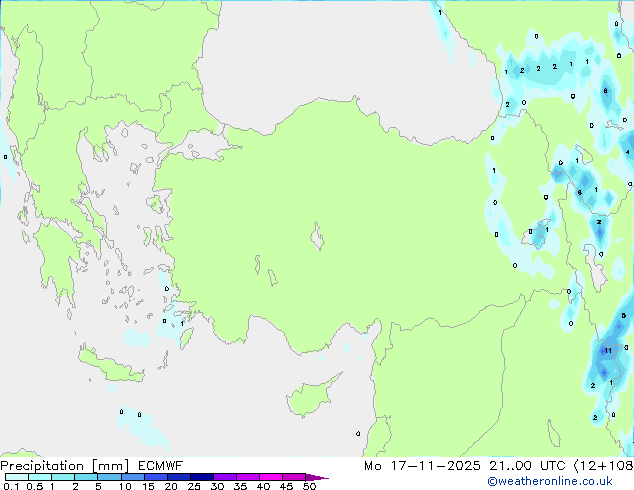The height and width of the screenshot is (490, 634).
Task: Click the 20–25 mm legend swatch
Action: tap(178, 477)
